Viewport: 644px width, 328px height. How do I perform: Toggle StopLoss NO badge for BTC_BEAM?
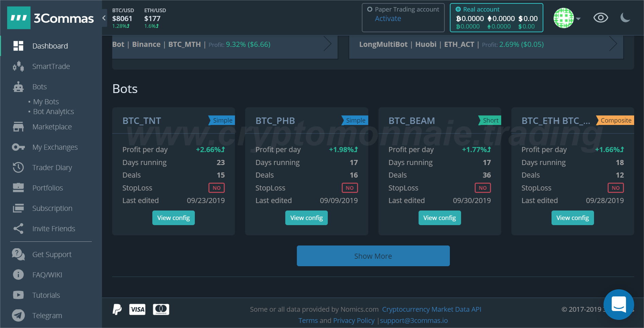[x=482, y=188]
